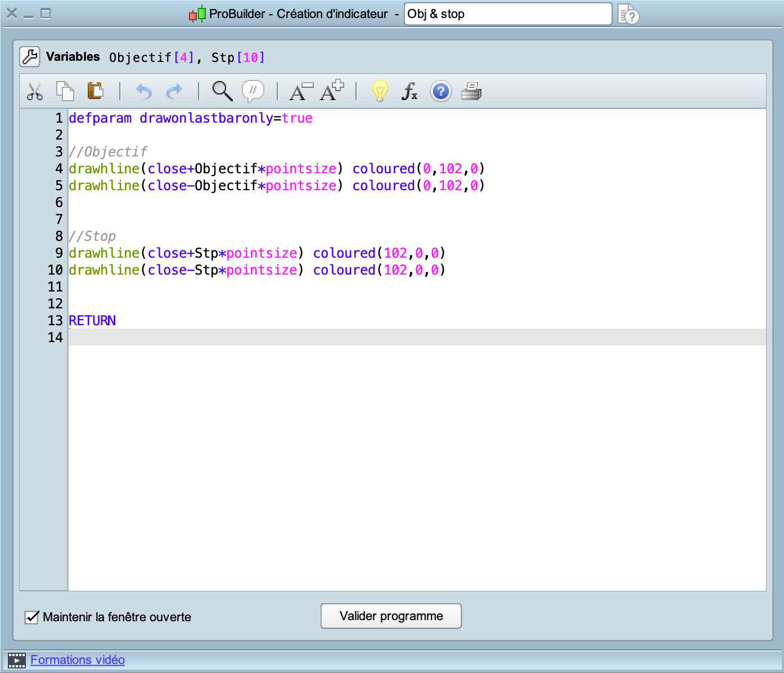Increase font size with the A+ icon

(331, 91)
